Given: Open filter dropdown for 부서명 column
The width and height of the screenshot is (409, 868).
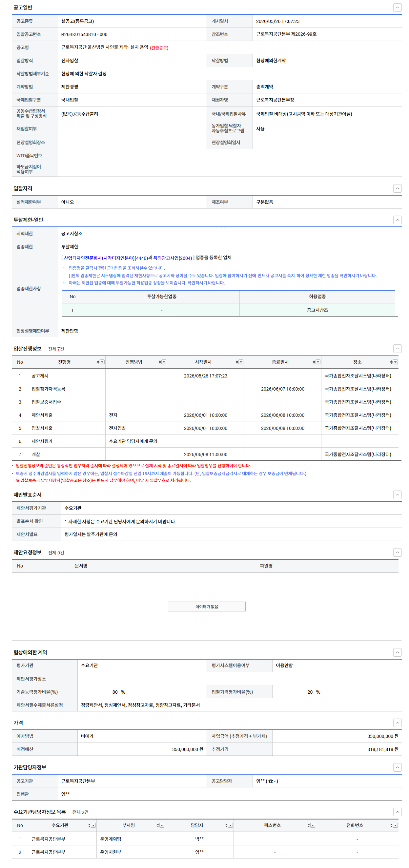Looking at the screenshot, I should click(x=162, y=825).
